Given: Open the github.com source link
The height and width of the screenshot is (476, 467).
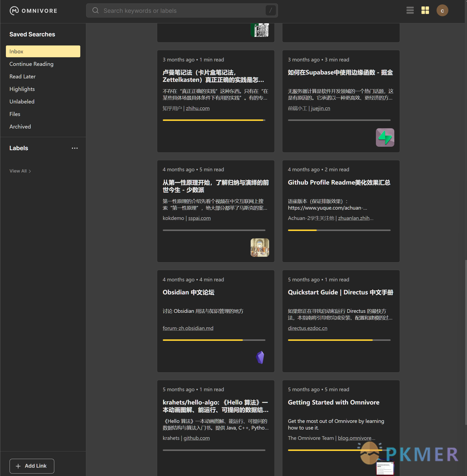Looking at the screenshot, I should pyautogui.click(x=197, y=438).
